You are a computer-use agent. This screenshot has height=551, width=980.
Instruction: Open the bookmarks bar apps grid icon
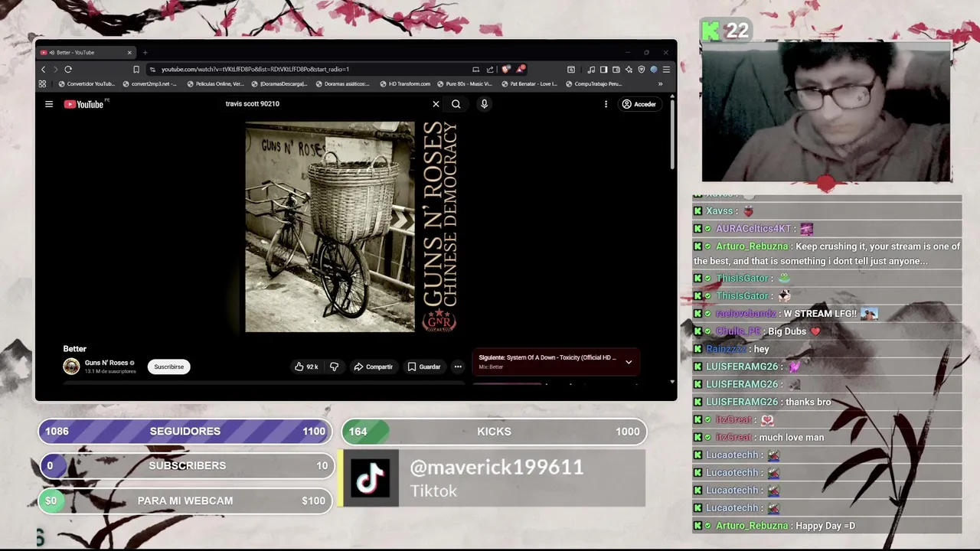[42, 84]
